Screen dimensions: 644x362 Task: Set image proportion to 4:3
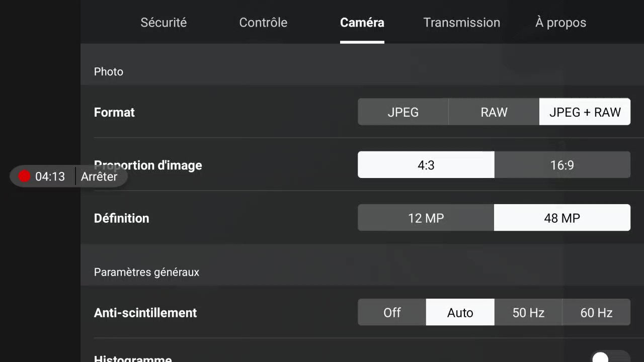(426, 165)
